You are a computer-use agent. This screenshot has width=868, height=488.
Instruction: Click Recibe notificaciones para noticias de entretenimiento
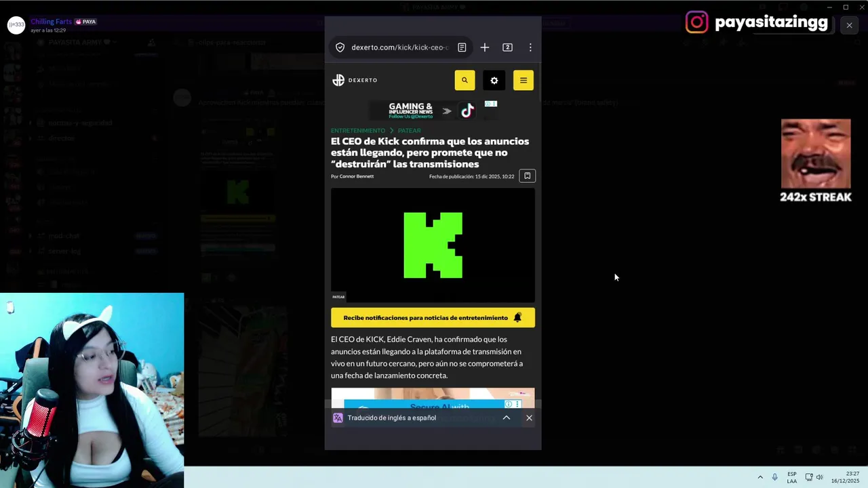(x=433, y=318)
